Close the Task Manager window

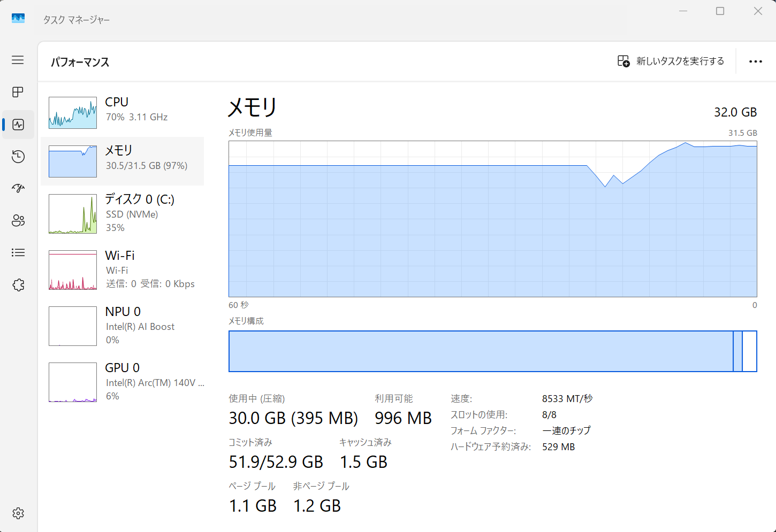(x=758, y=11)
